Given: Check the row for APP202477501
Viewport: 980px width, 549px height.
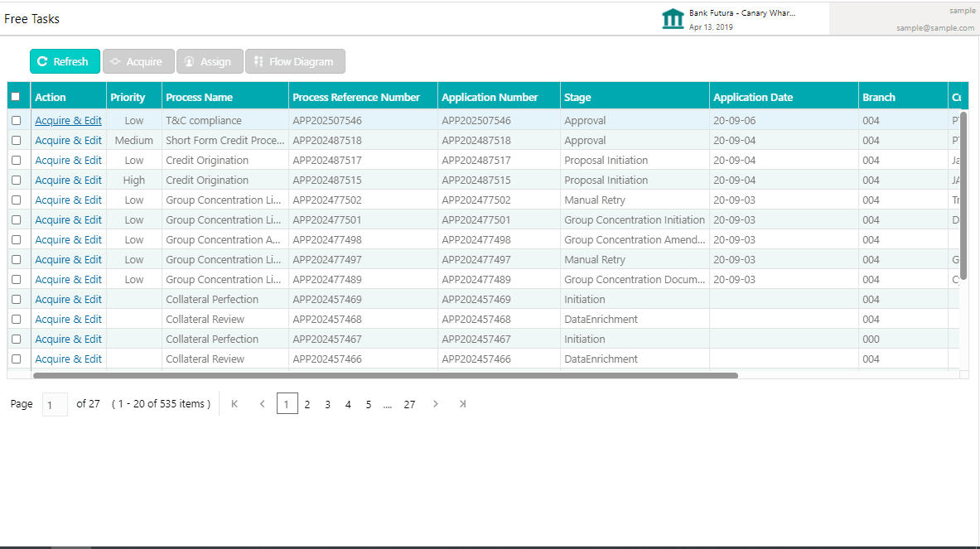Looking at the screenshot, I should (x=17, y=220).
